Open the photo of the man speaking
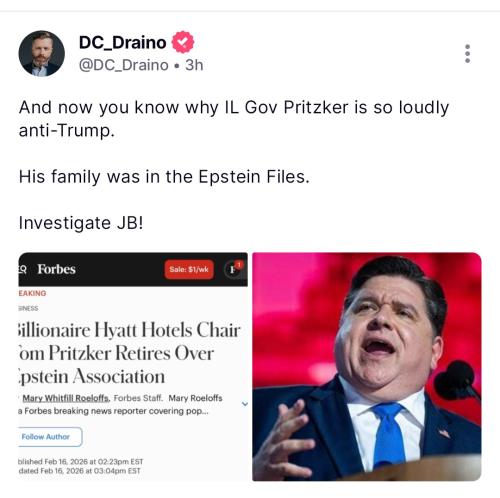Image resolution: width=500 pixels, height=498 pixels. pyautogui.click(x=367, y=366)
